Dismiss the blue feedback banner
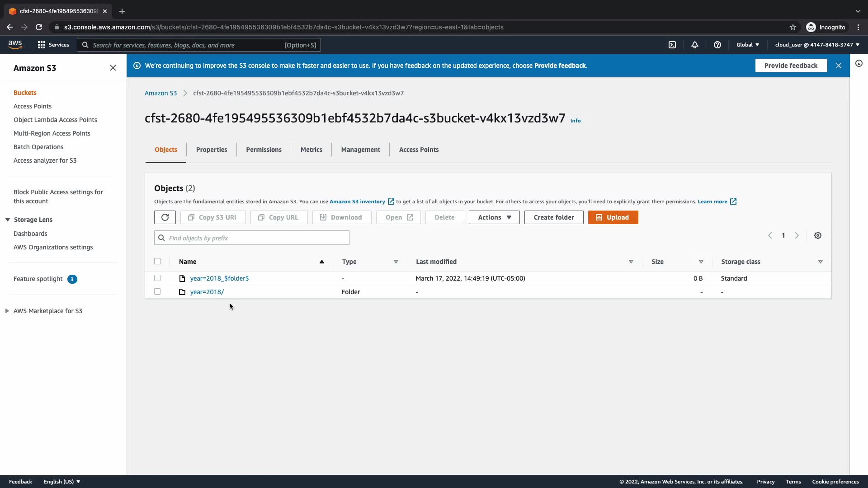868x488 pixels. click(x=839, y=66)
